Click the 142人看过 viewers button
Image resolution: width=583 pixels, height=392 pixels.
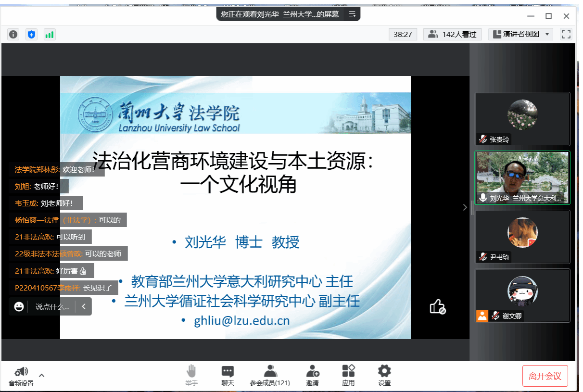[x=453, y=34]
